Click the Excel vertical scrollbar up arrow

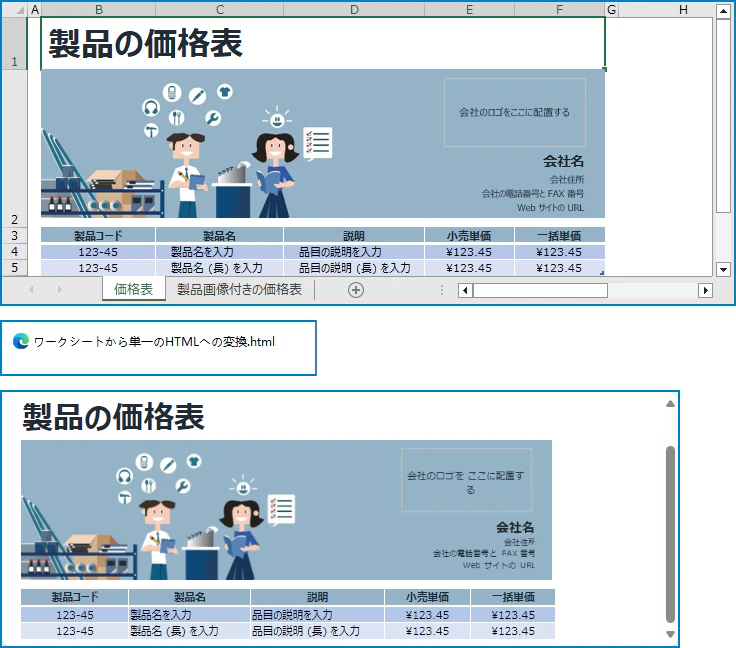pos(723,10)
